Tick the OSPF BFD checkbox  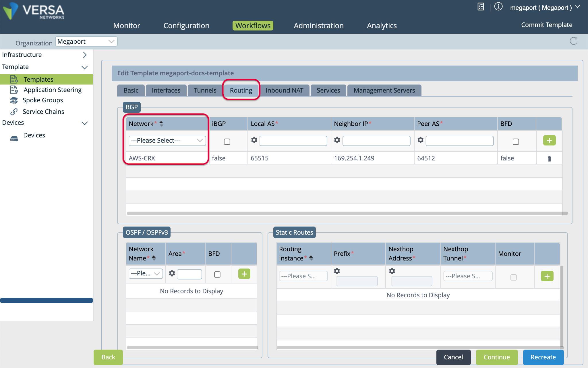217,274
